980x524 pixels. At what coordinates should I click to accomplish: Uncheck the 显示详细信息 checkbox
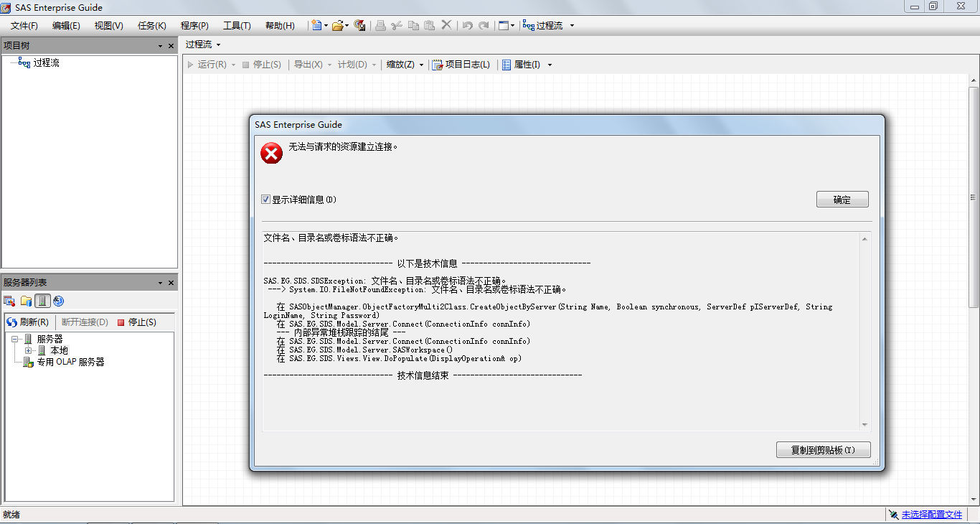tap(266, 200)
